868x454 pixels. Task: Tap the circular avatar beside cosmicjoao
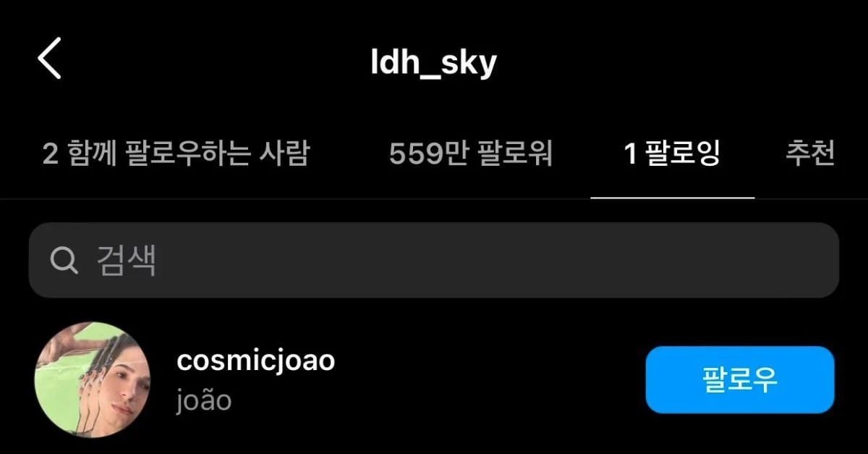click(93, 379)
